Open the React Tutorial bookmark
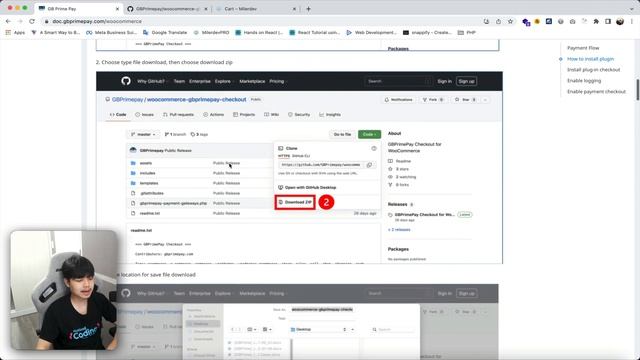Viewport: 640px width, 360px height. 315,32
